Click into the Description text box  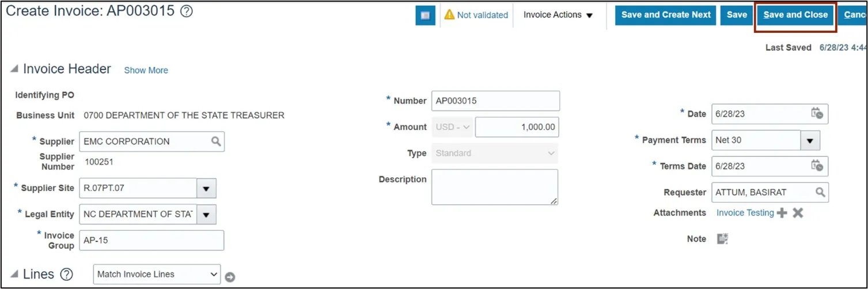(x=494, y=187)
